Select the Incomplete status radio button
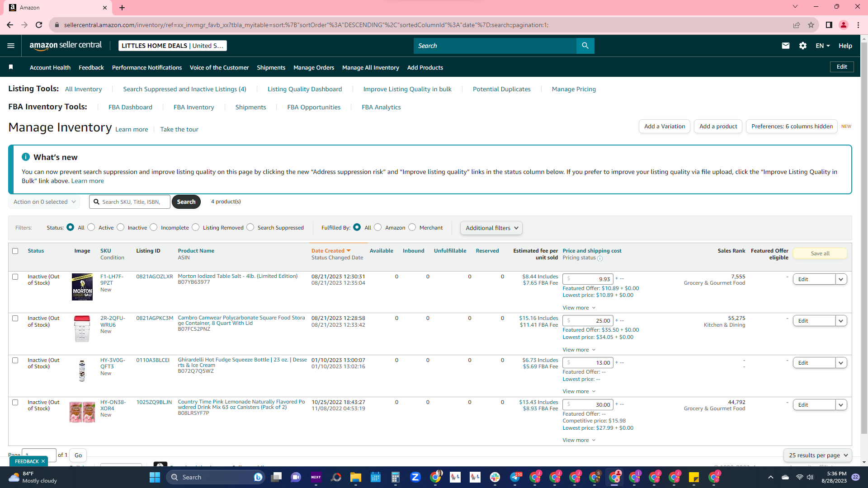The image size is (868, 488). click(154, 227)
